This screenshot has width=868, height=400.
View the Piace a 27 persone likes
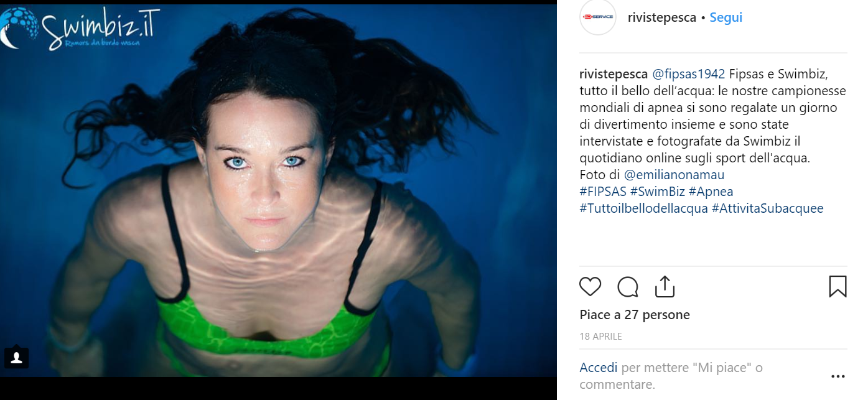point(635,315)
